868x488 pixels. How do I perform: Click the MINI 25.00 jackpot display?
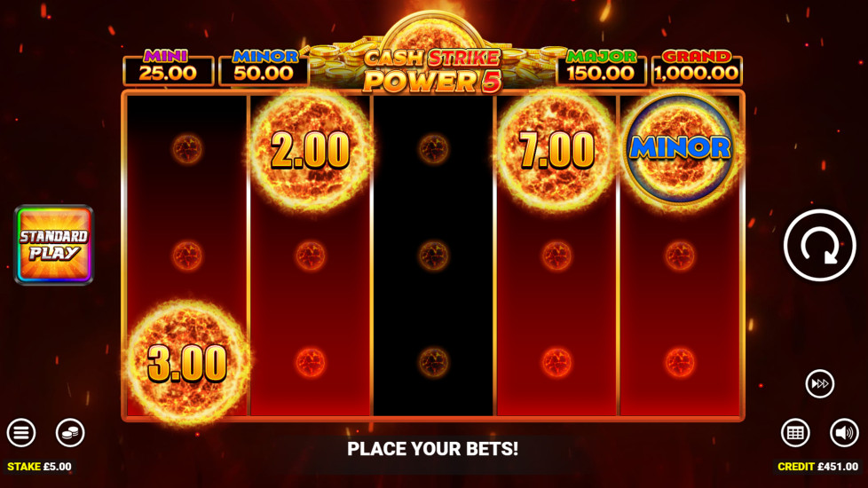169,67
